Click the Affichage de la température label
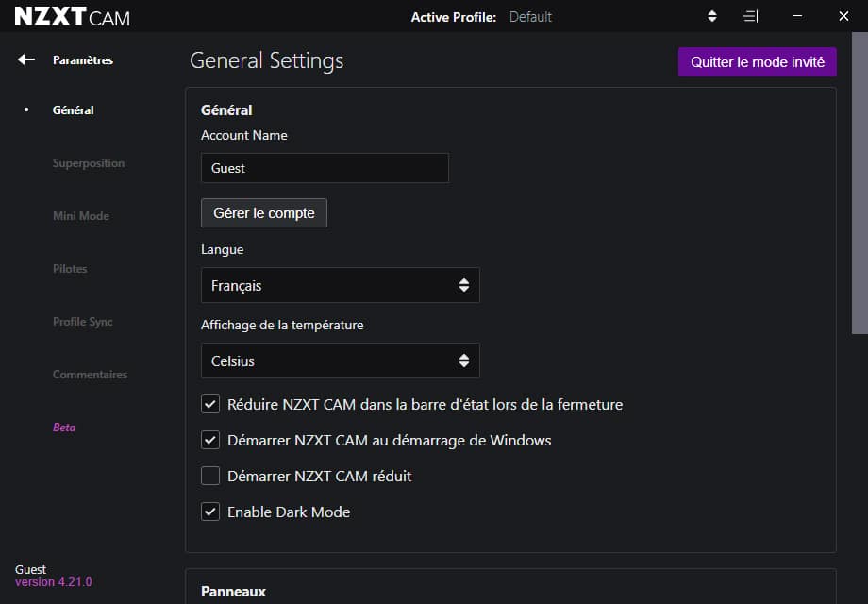This screenshot has width=868, height=604. [x=282, y=325]
